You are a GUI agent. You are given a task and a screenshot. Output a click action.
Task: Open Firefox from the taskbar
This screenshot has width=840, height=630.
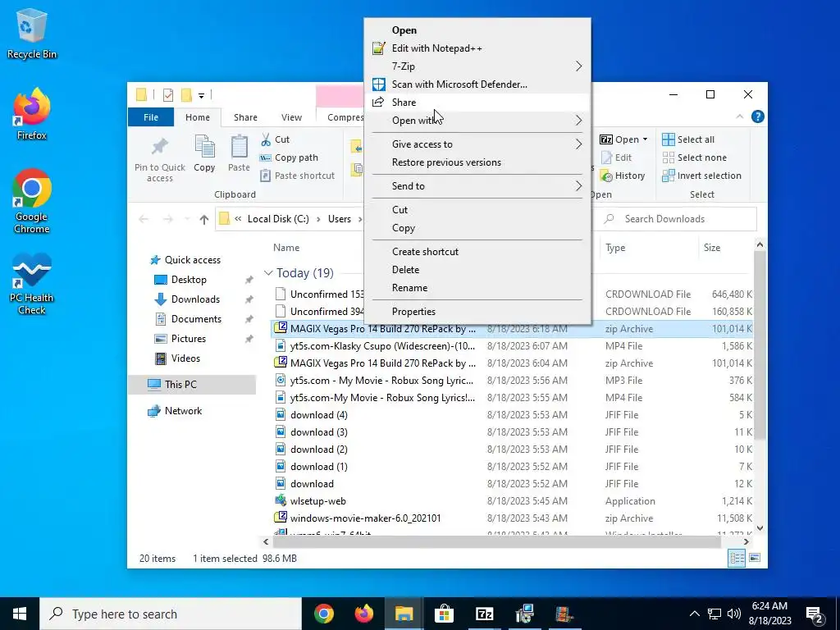(x=363, y=614)
